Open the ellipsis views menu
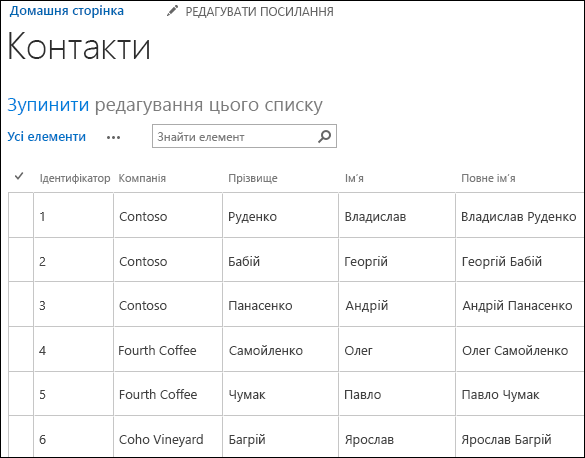This screenshot has height=458, width=585. pyautogui.click(x=113, y=138)
